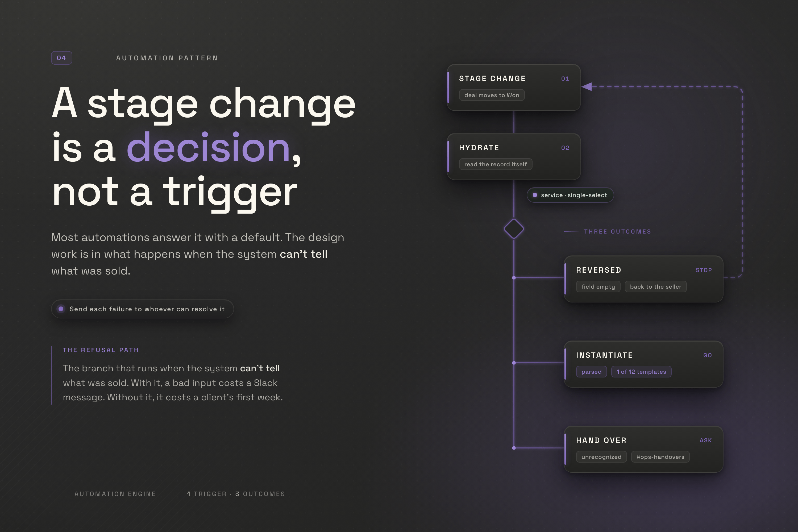The height and width of the screenshot is (532, 798).
Task: Open the Stage Change card
Action: click(x=514, y=88)
